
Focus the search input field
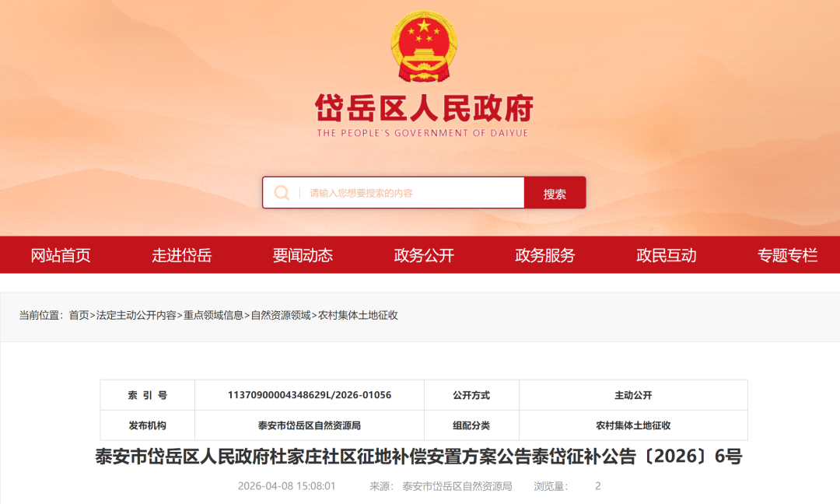[x=412, y=193]
